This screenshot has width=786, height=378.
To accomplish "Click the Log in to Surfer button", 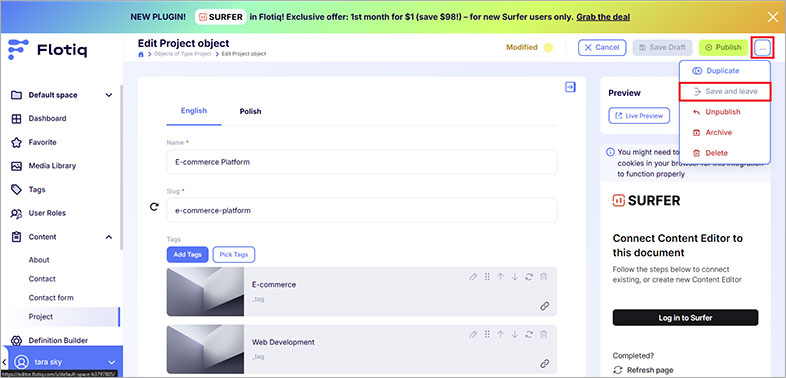I will coord(685,318).
